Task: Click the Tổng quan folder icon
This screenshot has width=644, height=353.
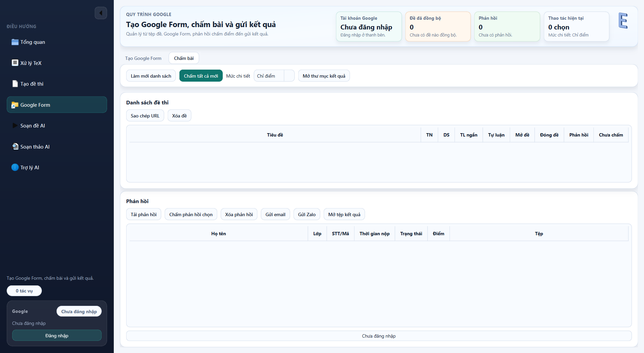Action: pos(15,42)
